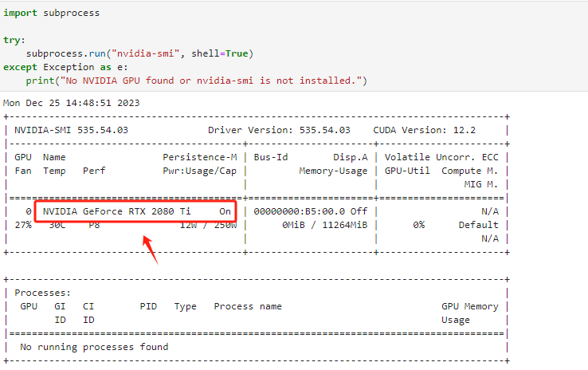Click the 'Temp' column header
Screen dimensions: 588x370
[x=54, y=171]
